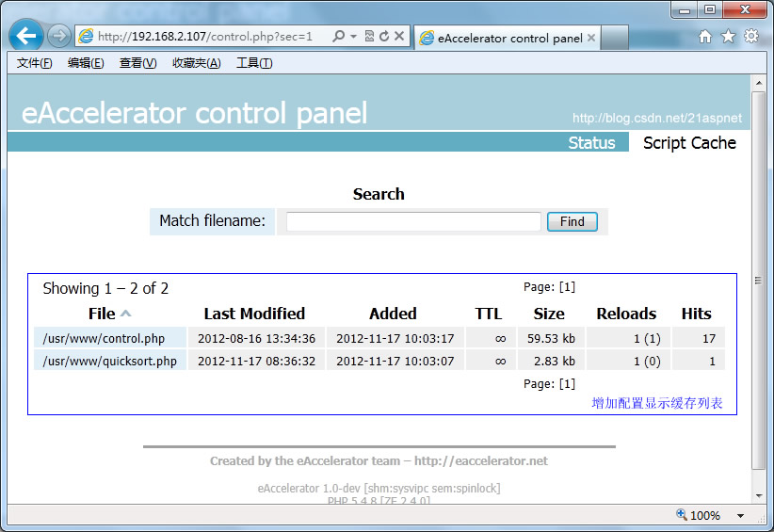Sort by File column header

pyautogui.click(x=102, y=314)
